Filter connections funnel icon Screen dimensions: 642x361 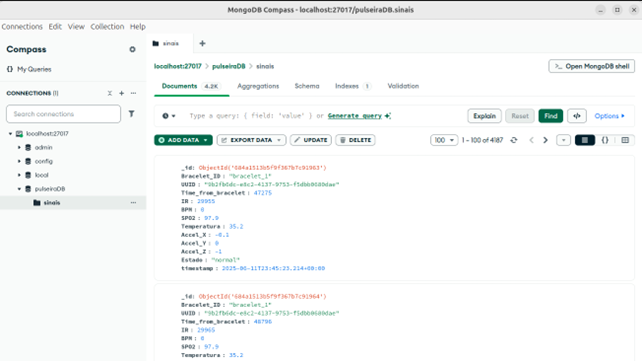pyautogui.click(x=131, y=114)
